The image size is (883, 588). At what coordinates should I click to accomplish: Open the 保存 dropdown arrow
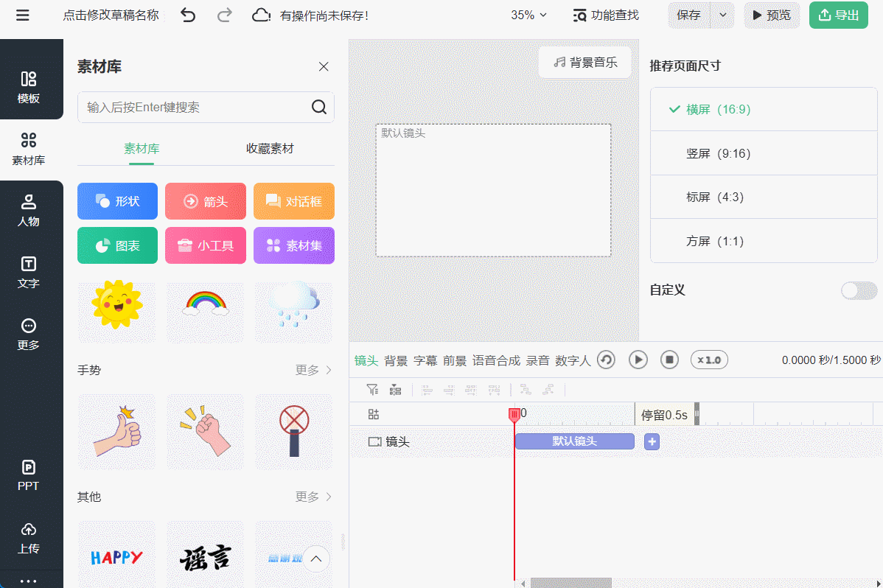(722, 15)
